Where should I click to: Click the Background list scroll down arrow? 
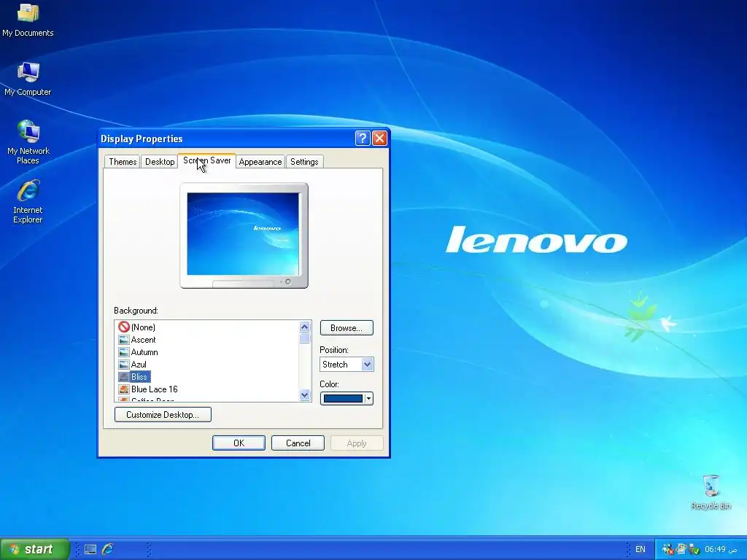click(x=304, y=394)
